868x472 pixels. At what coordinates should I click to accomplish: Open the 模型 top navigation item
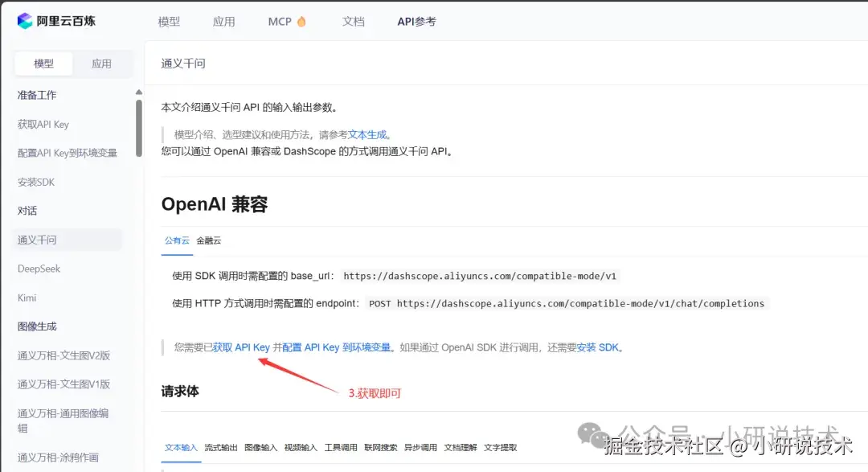click(169, 22)
